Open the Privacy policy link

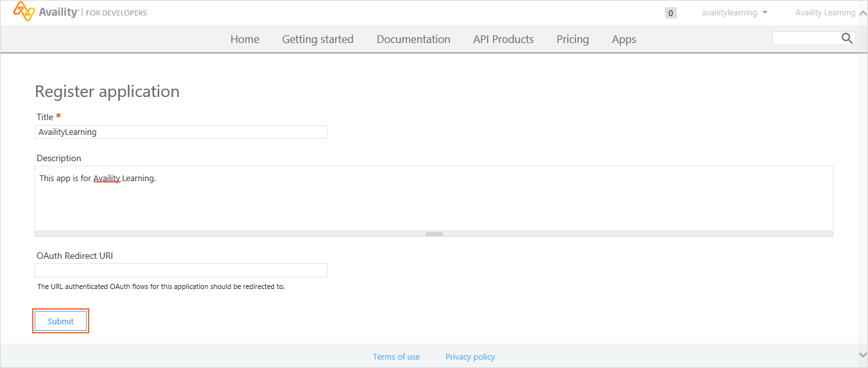470,356
